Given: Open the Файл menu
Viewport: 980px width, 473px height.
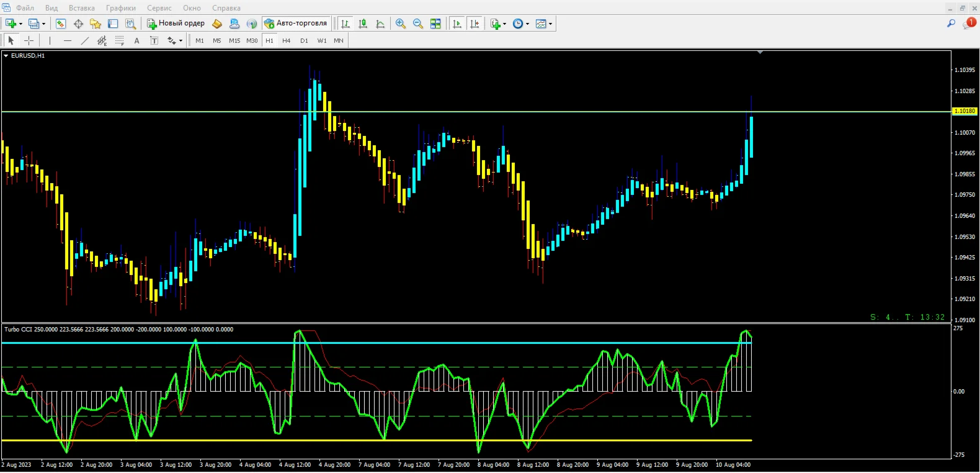Looking at the screenshot, I should click(x=25, y=8).
